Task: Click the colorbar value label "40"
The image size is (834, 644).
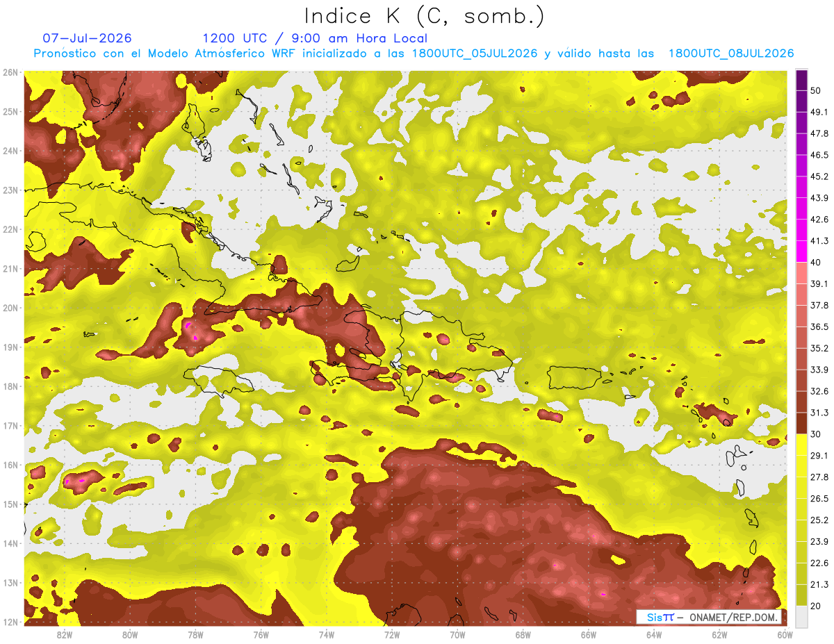Action: (x=816, y=263)
